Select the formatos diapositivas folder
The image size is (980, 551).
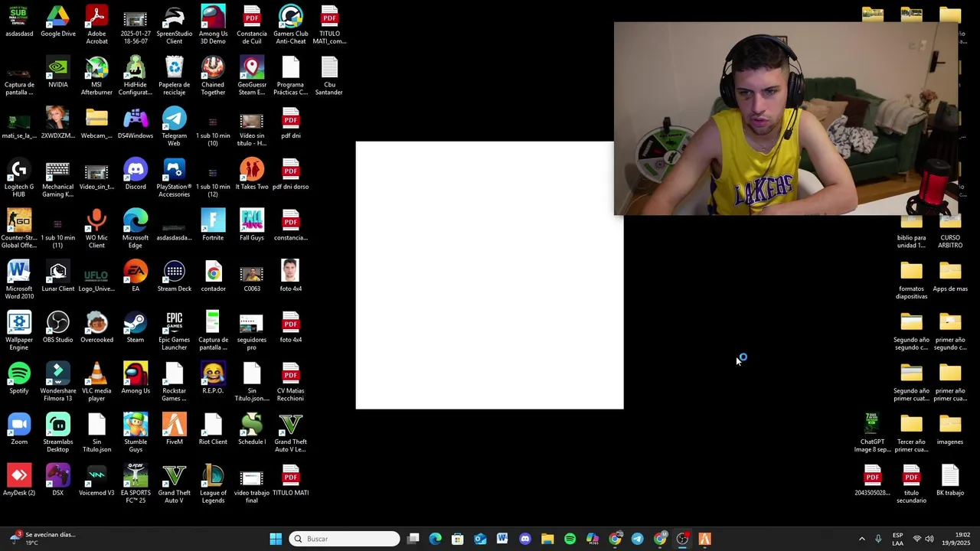911,280
